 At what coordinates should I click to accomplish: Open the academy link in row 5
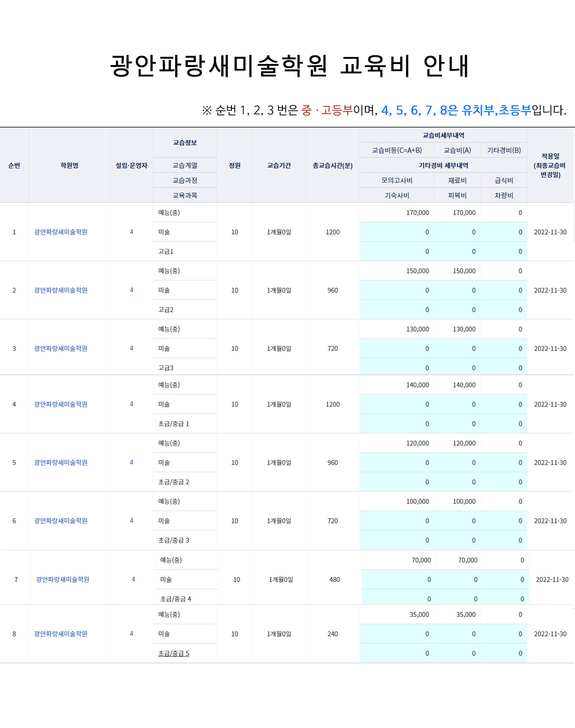pos(61,463)
